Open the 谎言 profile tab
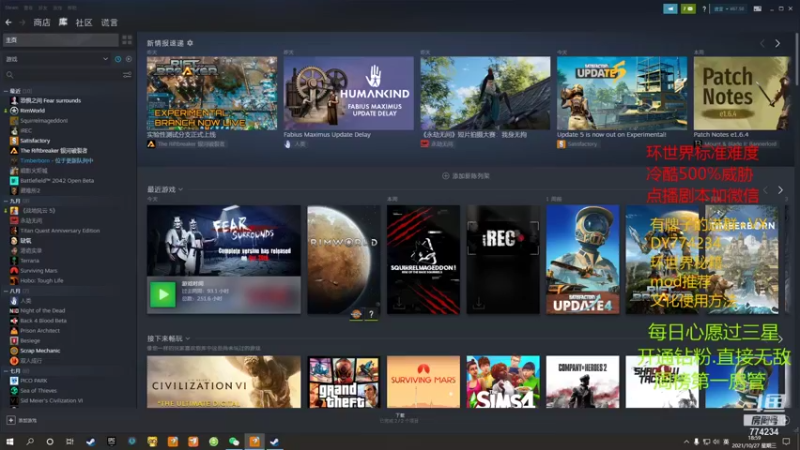Image resolution: width=800 pixels, height=450 pixels. pyautogui.click(x=109, y=22)
